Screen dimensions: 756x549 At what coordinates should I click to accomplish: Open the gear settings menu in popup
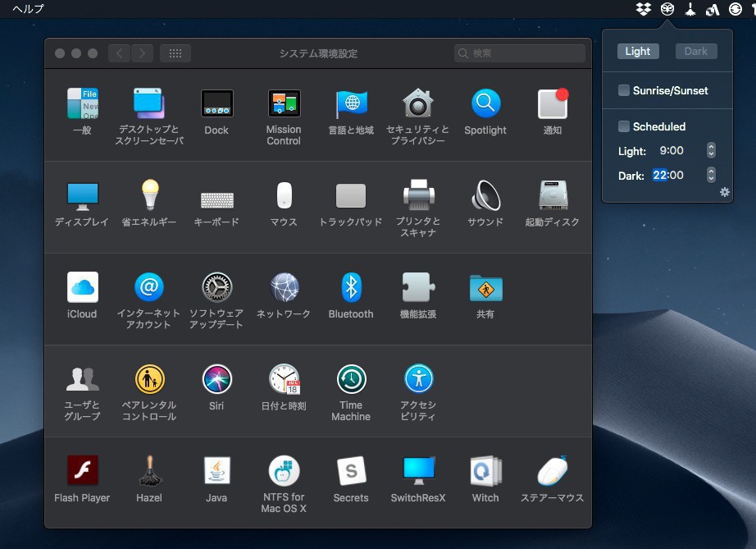724,192
